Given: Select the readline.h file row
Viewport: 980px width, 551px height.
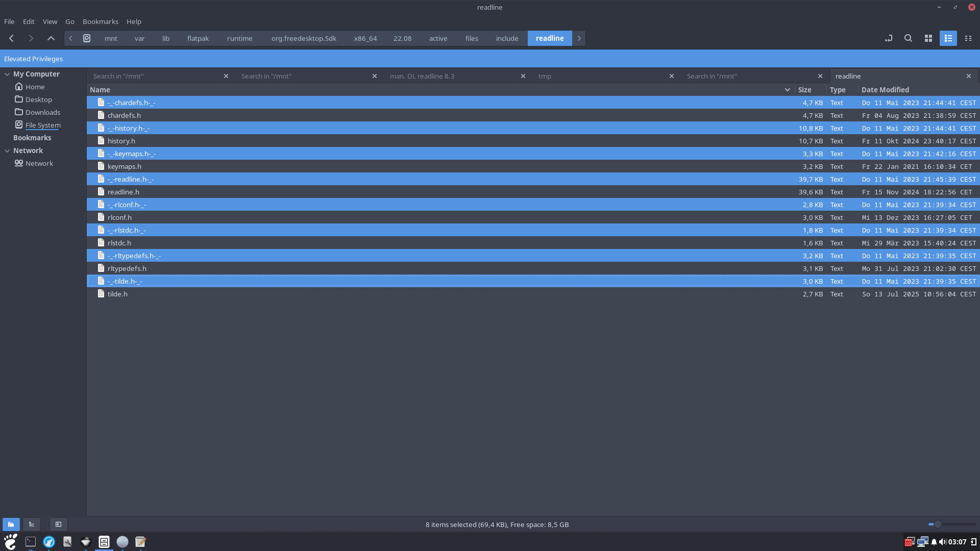Looking at the screenshot, I should coord(124,192).
